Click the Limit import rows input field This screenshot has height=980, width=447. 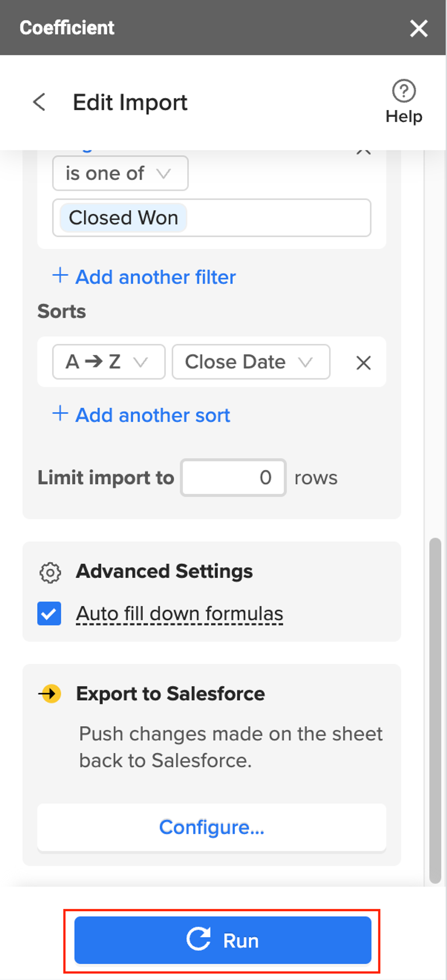click(x=233, y=478)
